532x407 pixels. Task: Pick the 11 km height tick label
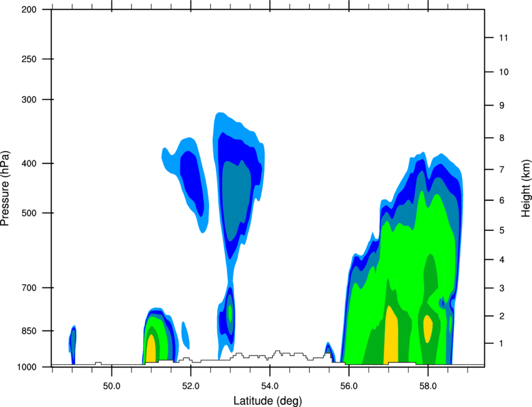503,38
